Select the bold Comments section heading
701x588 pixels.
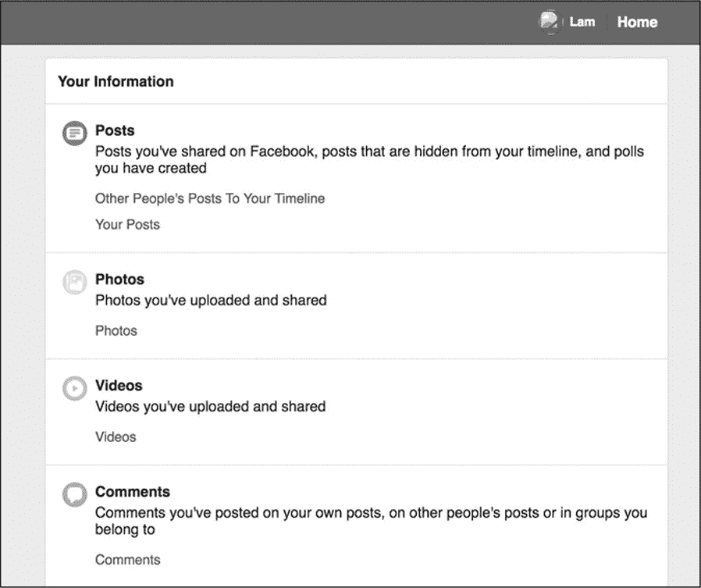click(132, 491)
